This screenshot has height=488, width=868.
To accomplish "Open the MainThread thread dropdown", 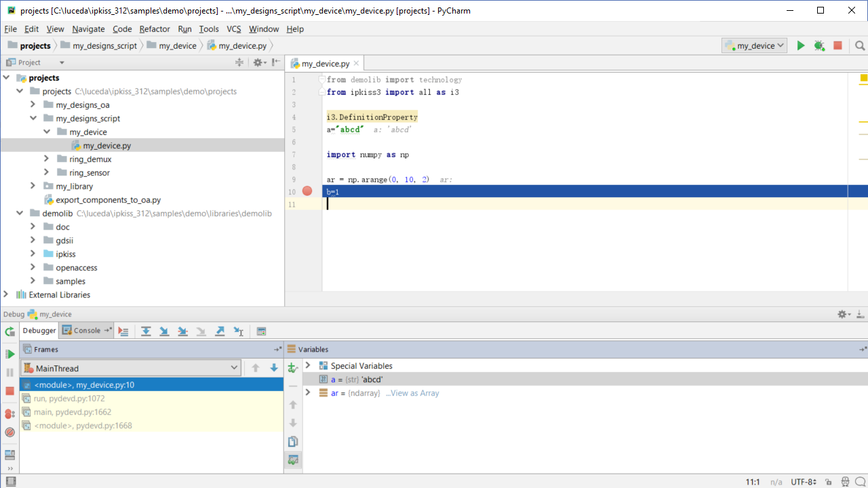I will 131,368.
